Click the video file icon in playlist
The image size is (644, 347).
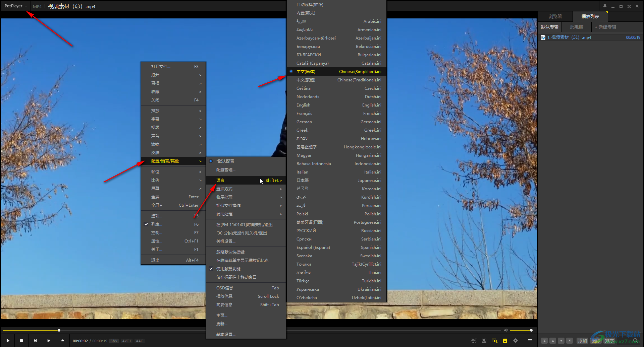click(543, 38)
